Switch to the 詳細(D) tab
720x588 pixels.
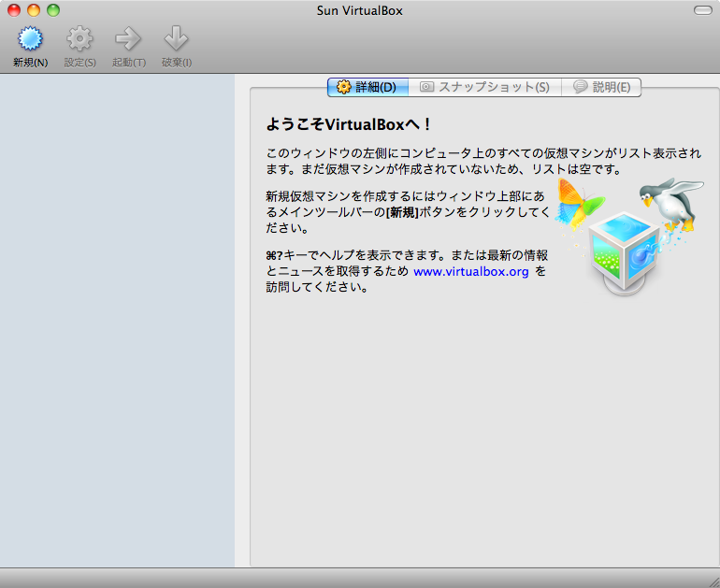(x=367, y=87)
